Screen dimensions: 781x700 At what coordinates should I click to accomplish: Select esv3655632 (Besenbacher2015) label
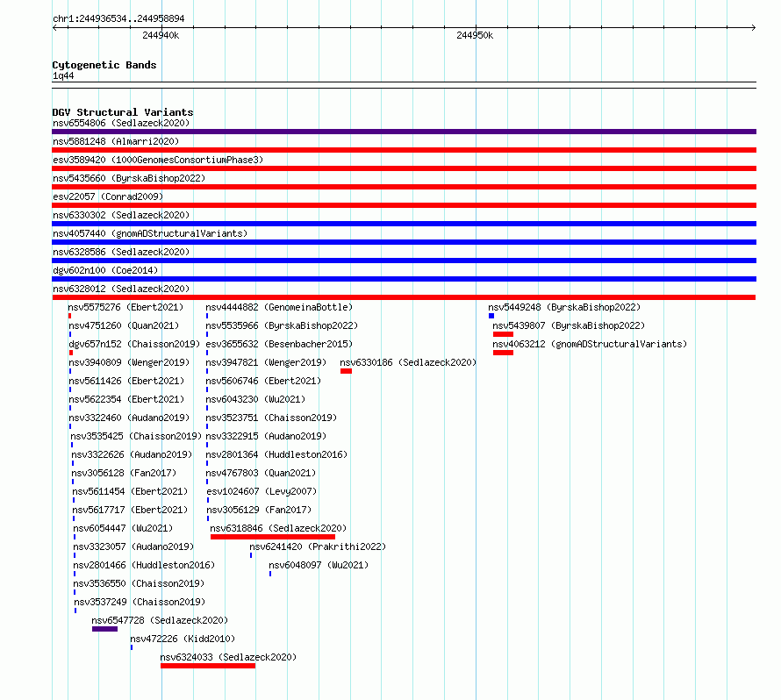(279, 344)
